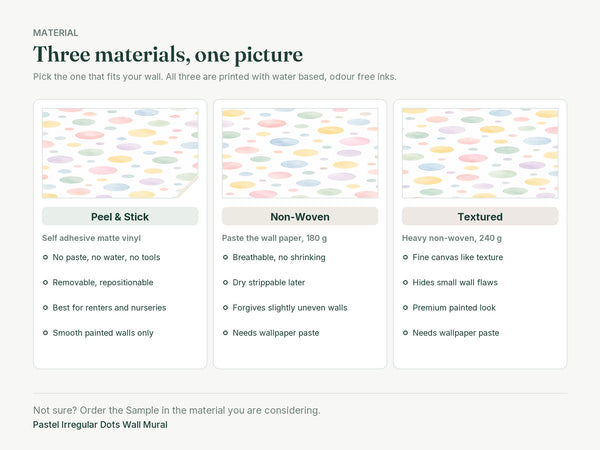Click the 'Three materials, one picture' heading
The width and height of the screenshot is (600, 450).
[168, 54]
